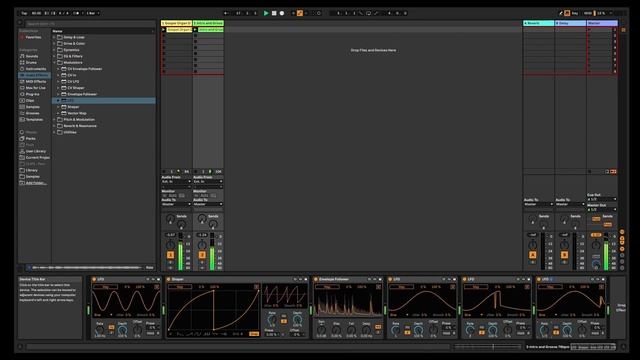Open the Master Out dropdown
This screenshot has width=640, height=360.
point(602,209)
